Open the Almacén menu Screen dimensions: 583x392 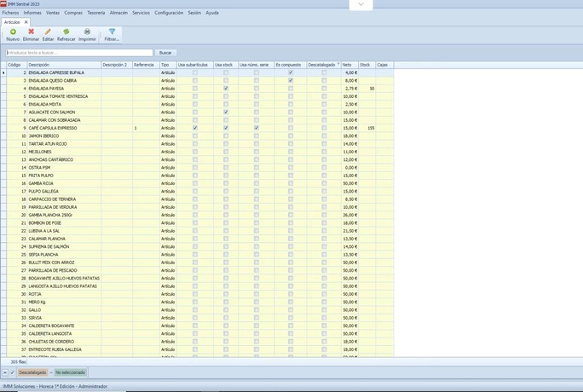coord(118,13)
